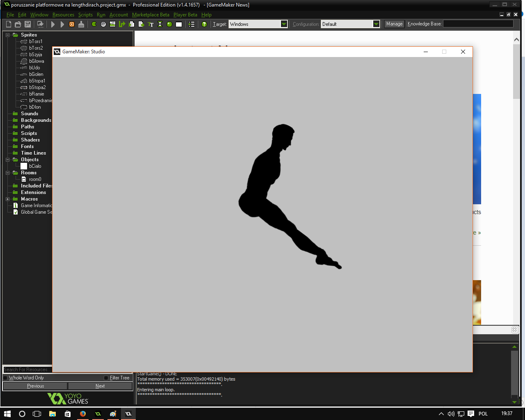
Task: Toggle the Filter Tree checkbox
Action: (106, 378)
